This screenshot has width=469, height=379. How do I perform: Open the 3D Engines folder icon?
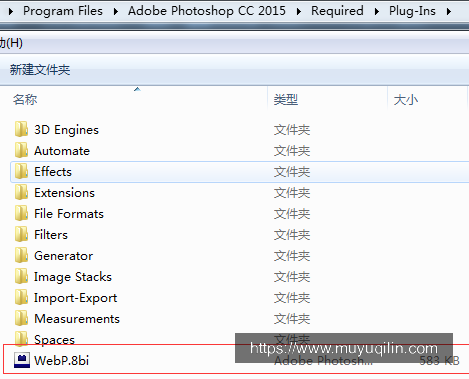tap(21, 129)
